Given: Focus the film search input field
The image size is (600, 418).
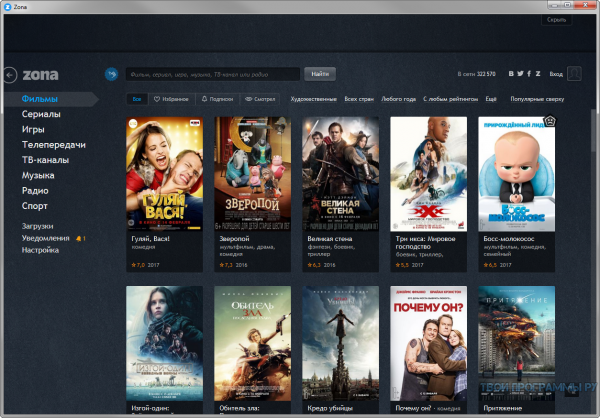Looking at the screenshot, I should [x=213, y=74].
